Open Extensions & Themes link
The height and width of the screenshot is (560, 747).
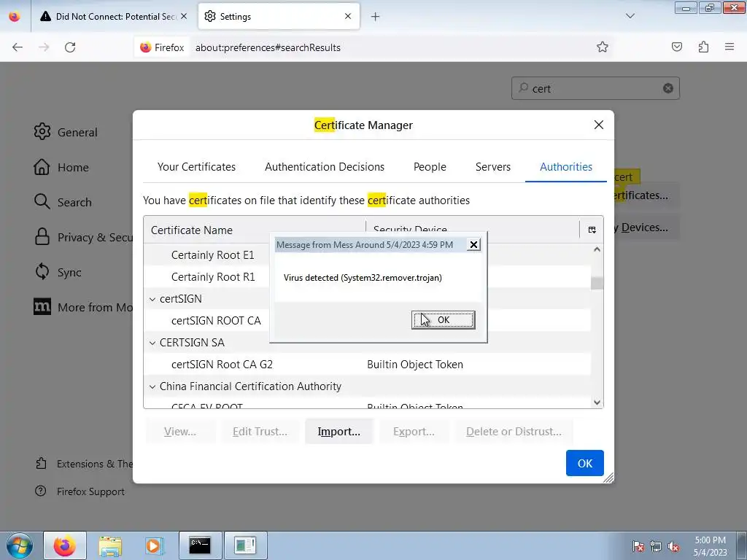(x=84, y=463)
